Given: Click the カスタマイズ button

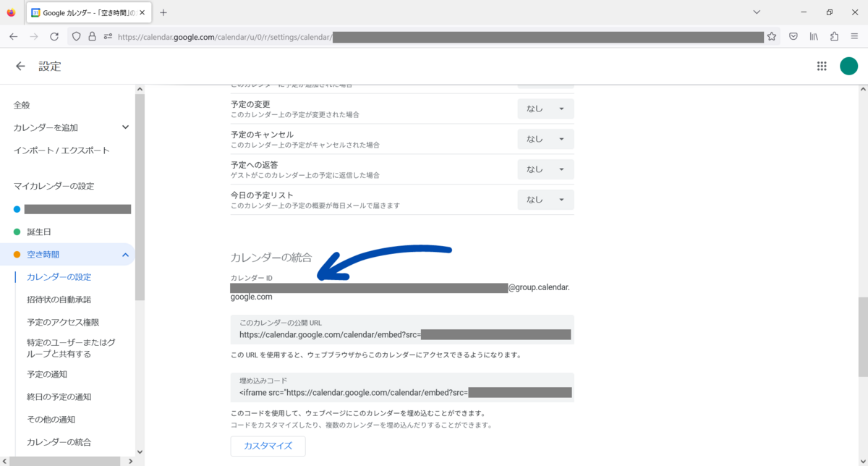Looking at the screenshot, I should [x=268, y=446].
